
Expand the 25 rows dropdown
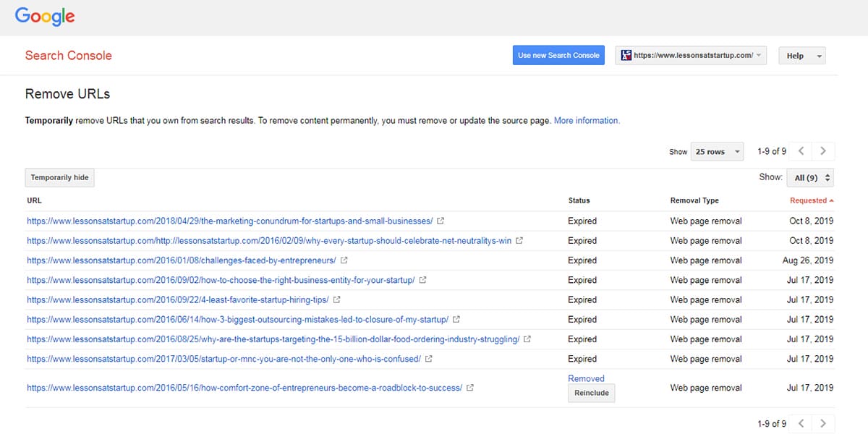[x=716, y=152]
